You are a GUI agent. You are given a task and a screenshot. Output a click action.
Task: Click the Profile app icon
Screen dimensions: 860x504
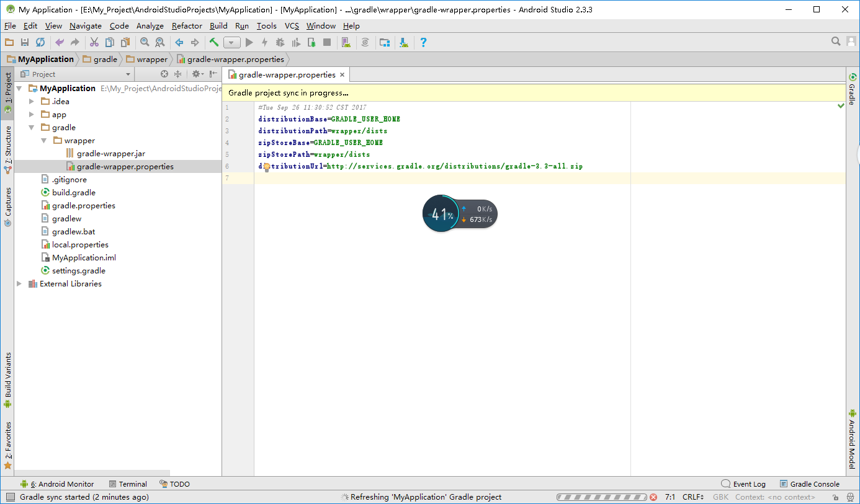296,42
